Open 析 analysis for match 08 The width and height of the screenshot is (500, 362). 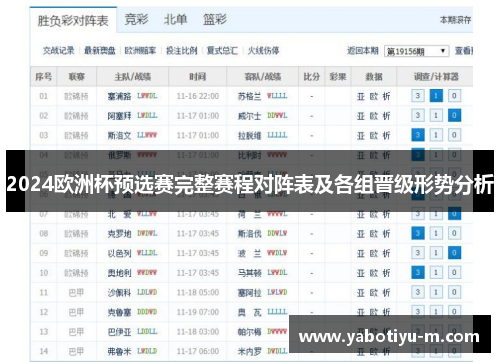point(386,234)
